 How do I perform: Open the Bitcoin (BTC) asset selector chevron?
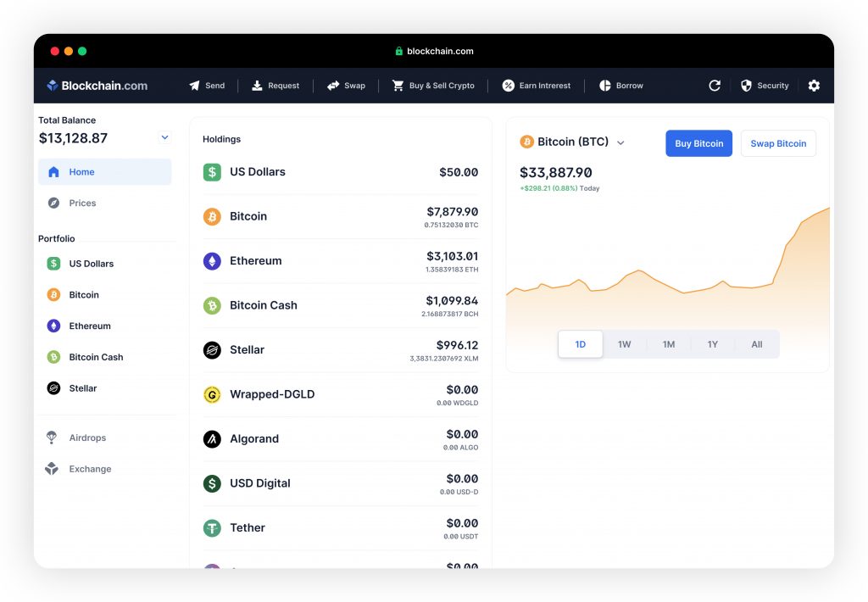[620, 143]
